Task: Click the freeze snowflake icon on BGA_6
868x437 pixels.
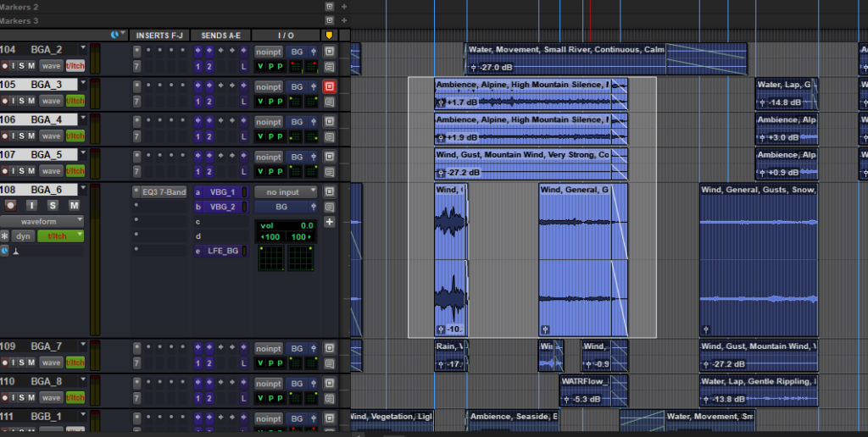Action: (x=5, y=236)
